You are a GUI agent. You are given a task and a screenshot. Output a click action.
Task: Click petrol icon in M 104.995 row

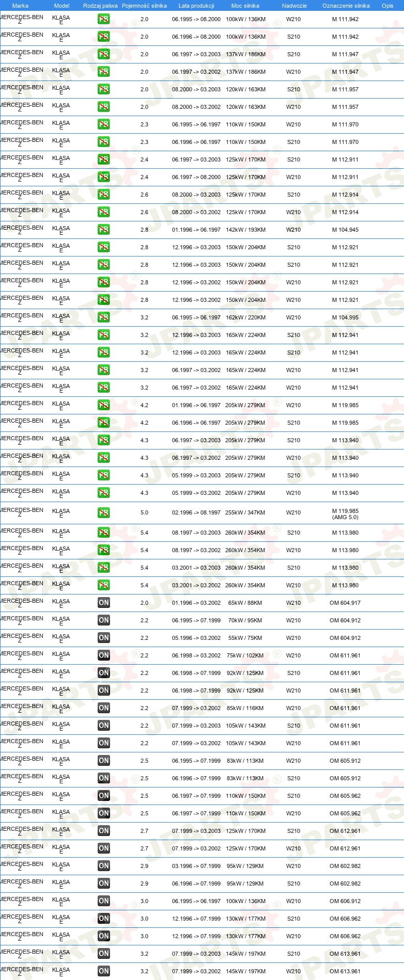[104, 317]
